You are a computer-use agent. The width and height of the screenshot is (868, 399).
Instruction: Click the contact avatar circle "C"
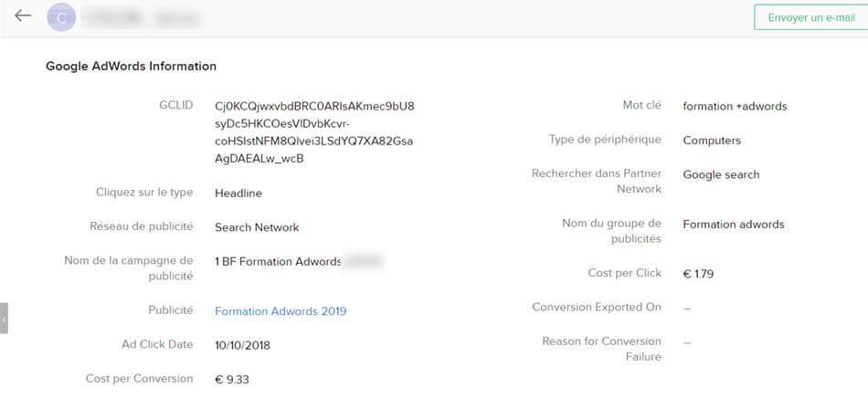(x=61, y=17)
